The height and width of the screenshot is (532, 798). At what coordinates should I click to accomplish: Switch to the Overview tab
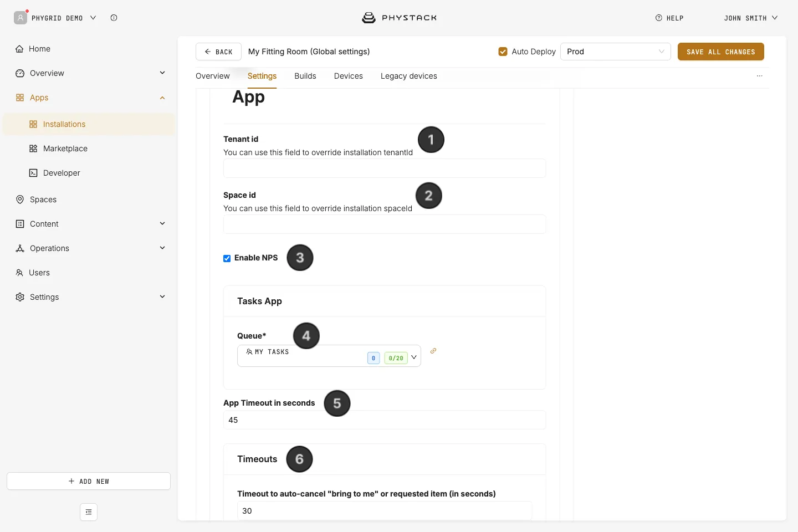tap(213, 76)
